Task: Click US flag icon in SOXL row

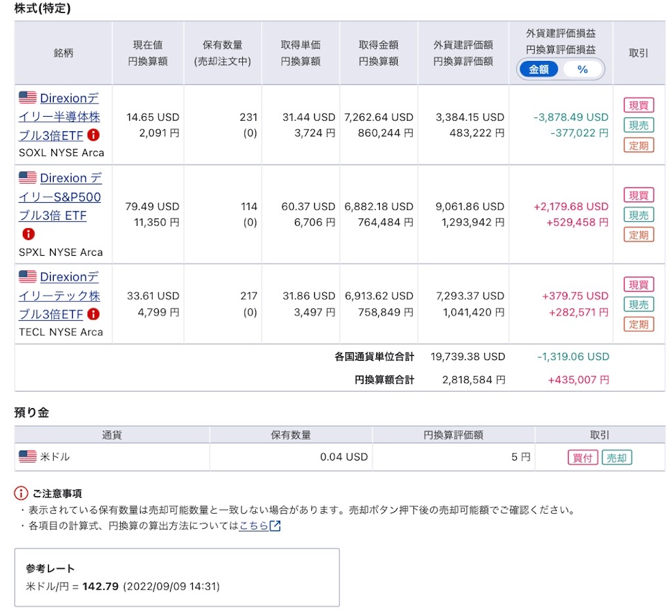Action: [x=28, y=98]
